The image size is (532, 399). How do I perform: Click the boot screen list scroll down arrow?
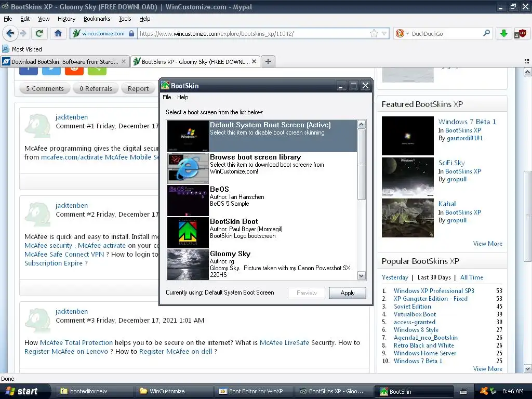coord(362,276)
